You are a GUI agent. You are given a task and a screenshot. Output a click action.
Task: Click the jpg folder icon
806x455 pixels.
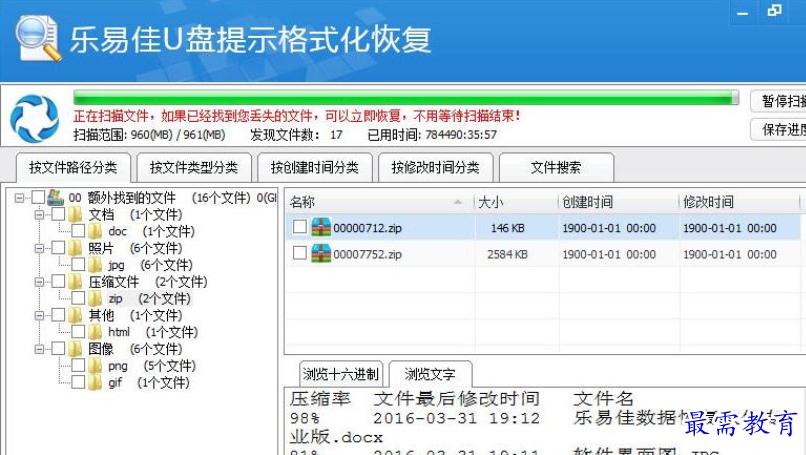pos(95,265)
